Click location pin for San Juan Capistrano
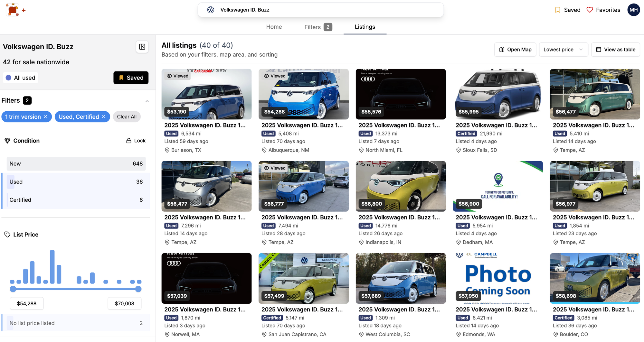 [264, 335]
